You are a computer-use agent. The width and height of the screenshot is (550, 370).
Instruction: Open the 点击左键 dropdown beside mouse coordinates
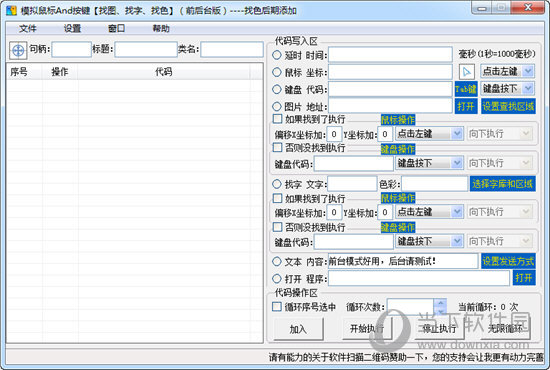click(507, 72)
